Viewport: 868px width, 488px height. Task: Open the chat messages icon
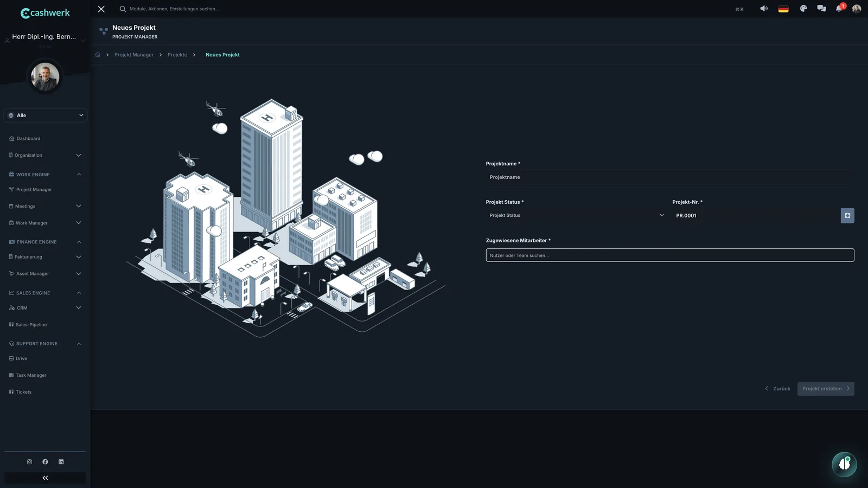[x=821, y=9]
